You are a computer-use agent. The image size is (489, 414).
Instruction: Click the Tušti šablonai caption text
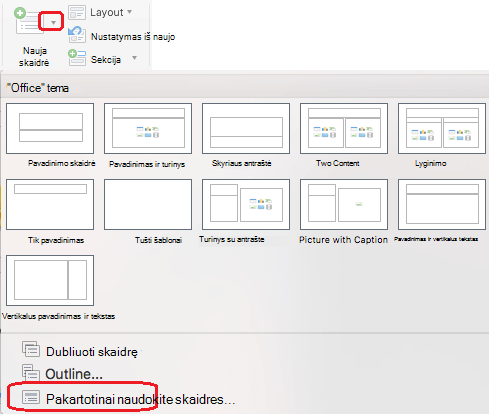(x=159, y=240)
